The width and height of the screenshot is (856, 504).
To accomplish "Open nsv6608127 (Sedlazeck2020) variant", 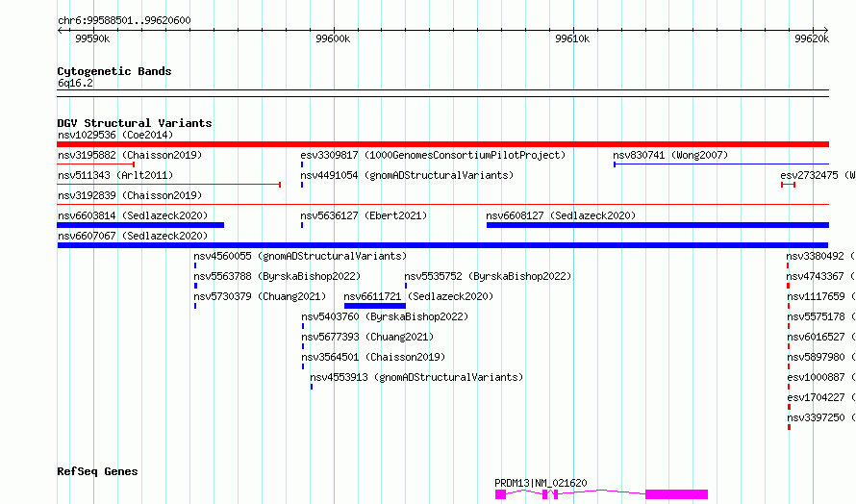I will click(x=561, y=215).
